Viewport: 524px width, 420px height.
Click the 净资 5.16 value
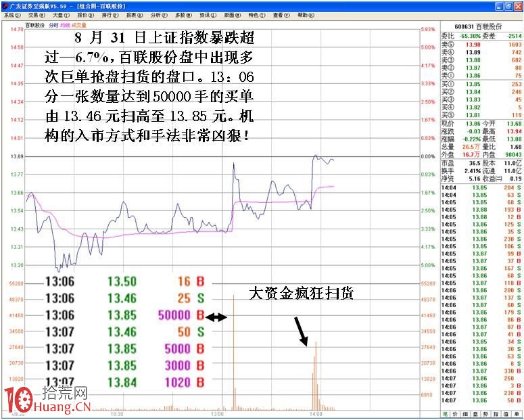pos(475,179)
